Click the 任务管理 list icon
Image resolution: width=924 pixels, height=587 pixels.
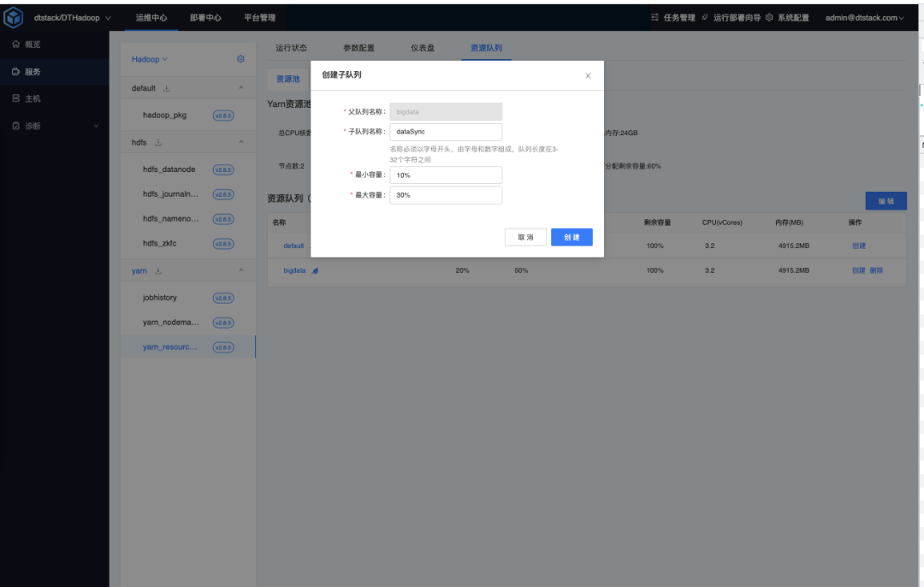click(654, 18)
